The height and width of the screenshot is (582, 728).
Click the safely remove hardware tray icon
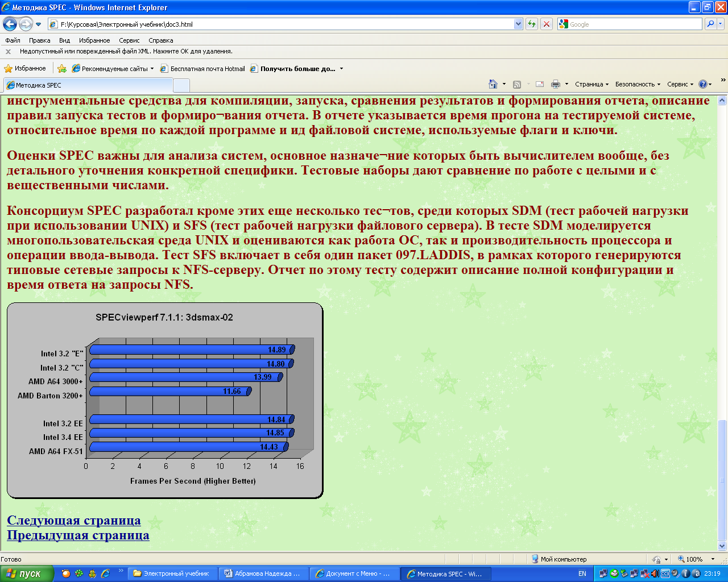[x=624, y=573]
